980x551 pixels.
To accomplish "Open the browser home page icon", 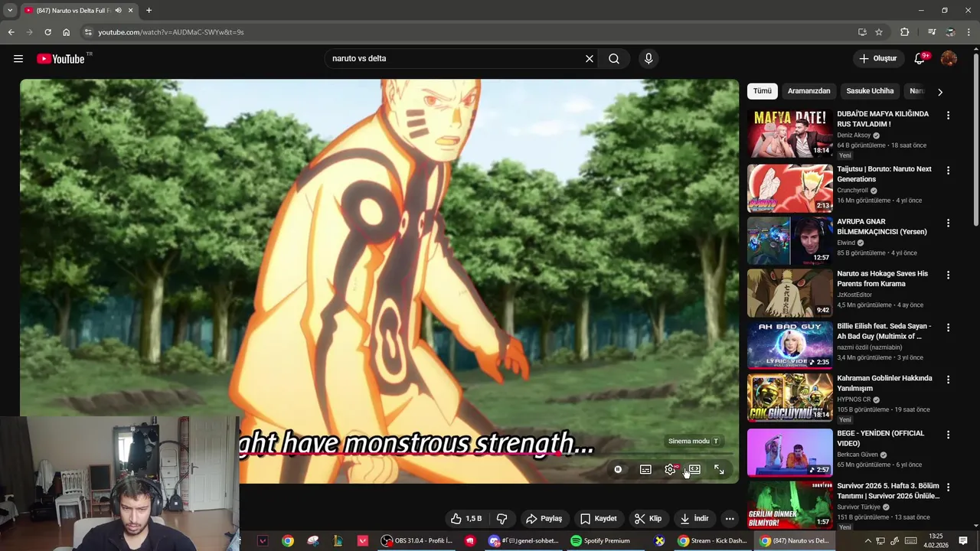I will [x=66, y=32].
